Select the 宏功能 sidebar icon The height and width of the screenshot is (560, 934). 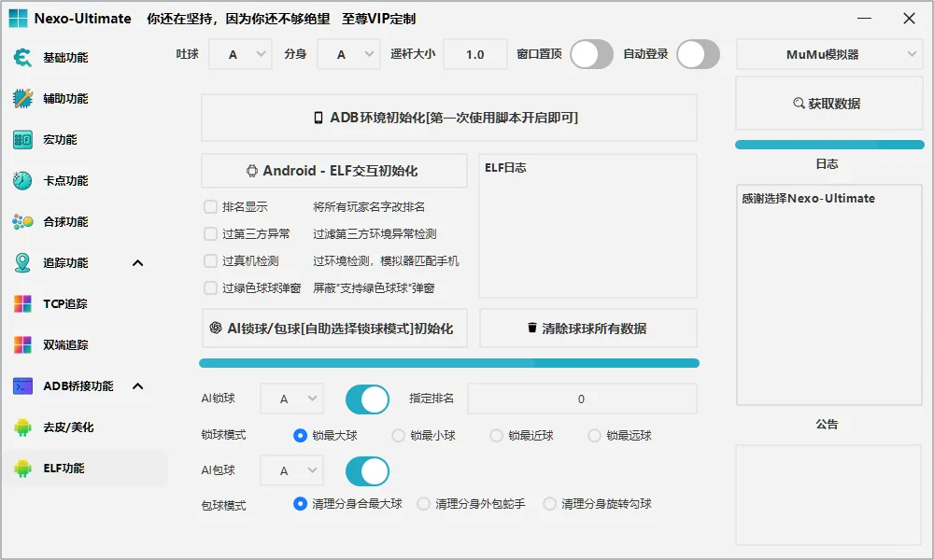click(x=21, y=139)
